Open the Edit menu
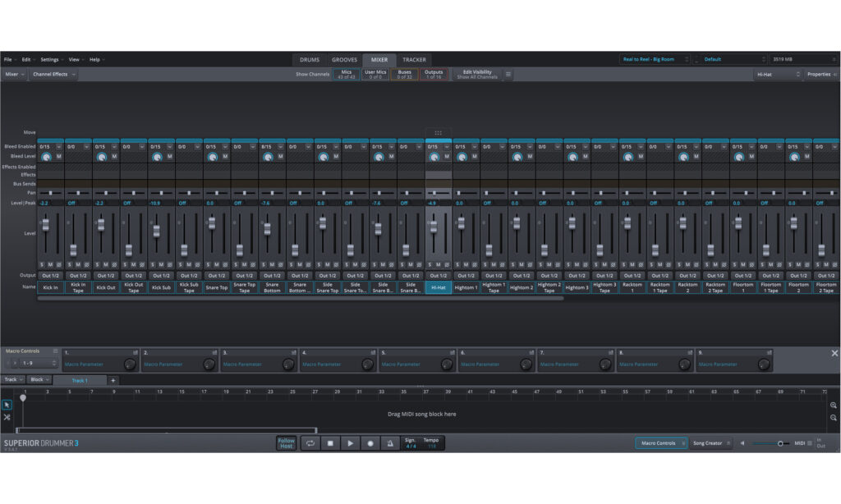841x504 pixels. 26,60
